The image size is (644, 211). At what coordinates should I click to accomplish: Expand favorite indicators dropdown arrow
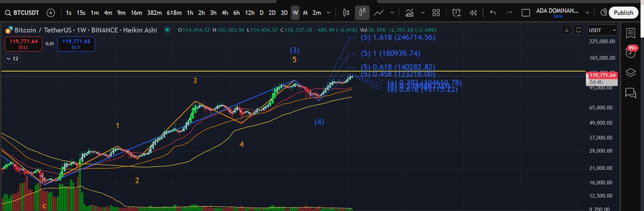pos(423,13)
